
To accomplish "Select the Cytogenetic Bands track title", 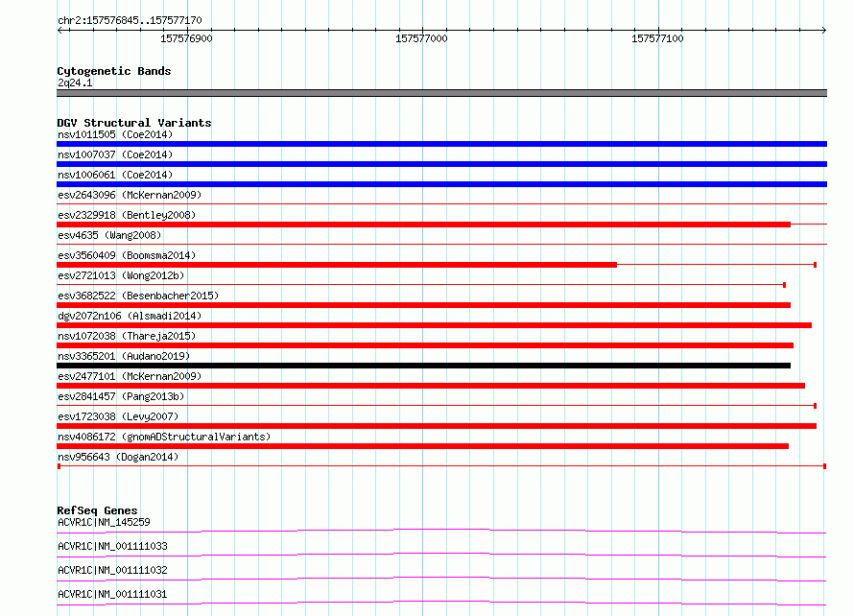I will [x=114, y=71].
